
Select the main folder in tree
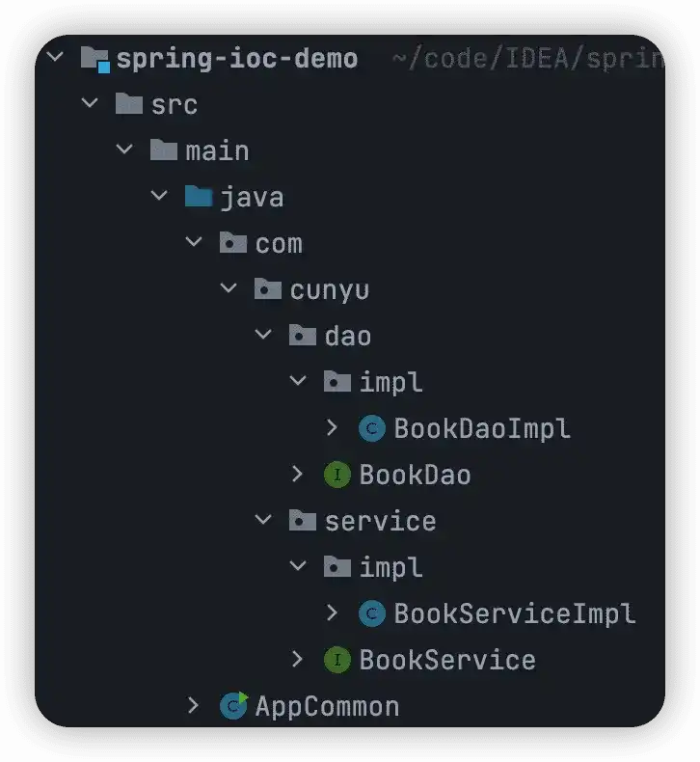(x=217, y=151)
